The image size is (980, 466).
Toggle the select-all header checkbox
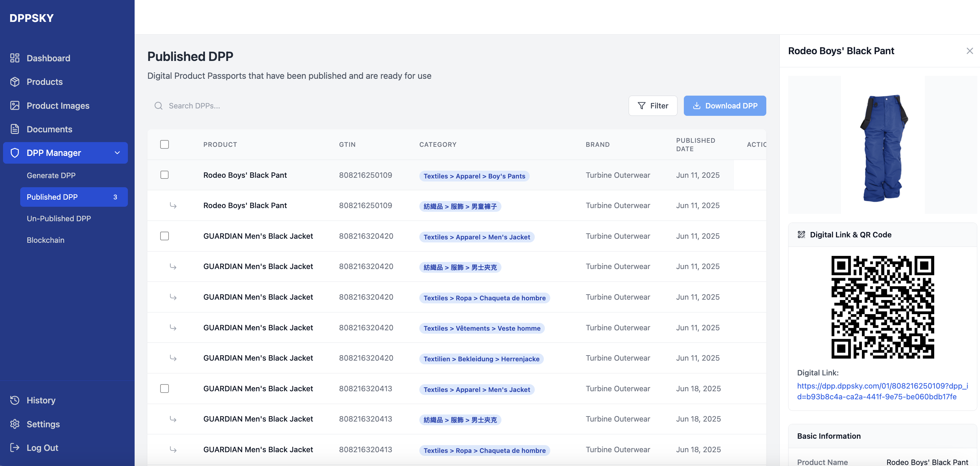[x=164, y=144]
